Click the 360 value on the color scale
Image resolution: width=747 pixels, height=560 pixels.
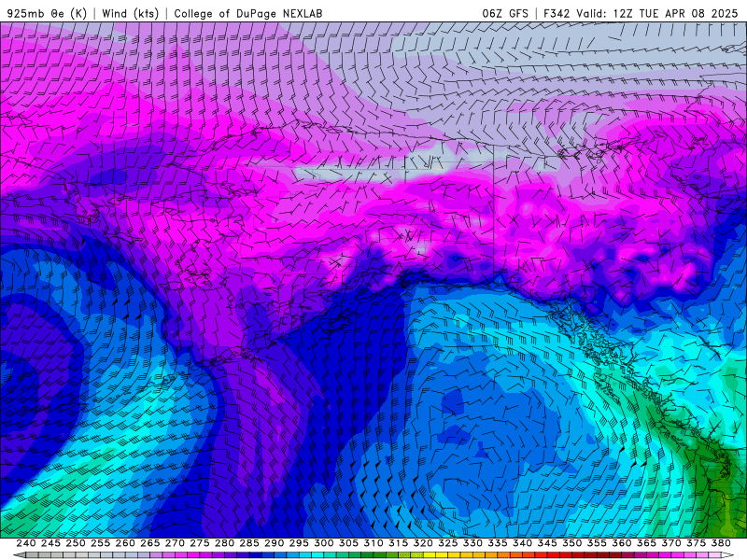point(622,543)
